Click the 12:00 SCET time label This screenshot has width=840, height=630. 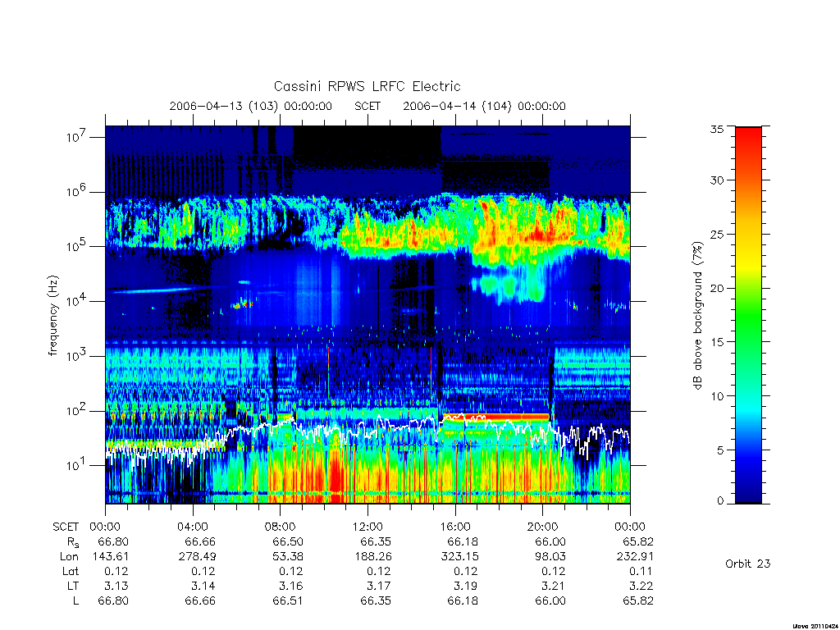point(367,527)
